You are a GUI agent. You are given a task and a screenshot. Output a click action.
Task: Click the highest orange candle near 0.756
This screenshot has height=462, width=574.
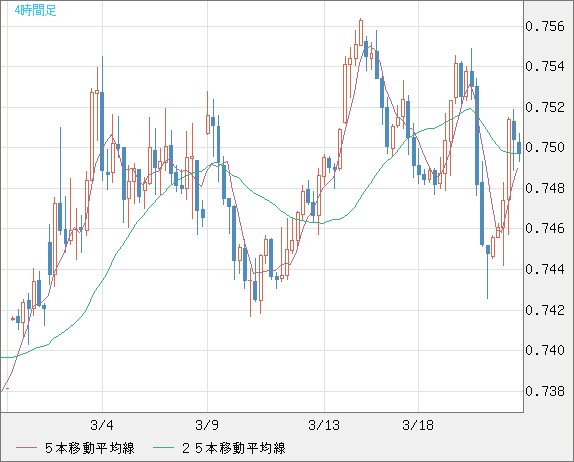(x=361, y=33)
